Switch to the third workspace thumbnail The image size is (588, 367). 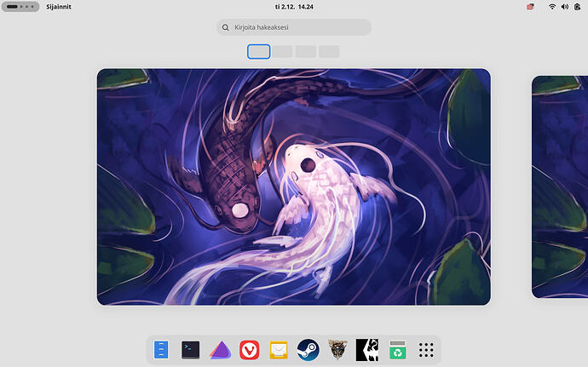coord(305,52)
